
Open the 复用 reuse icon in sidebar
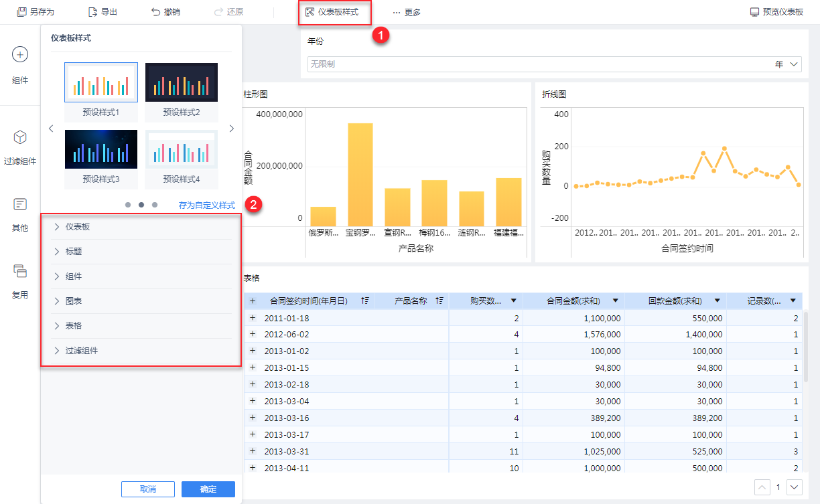pyautogui.click(x=20, y=271)
